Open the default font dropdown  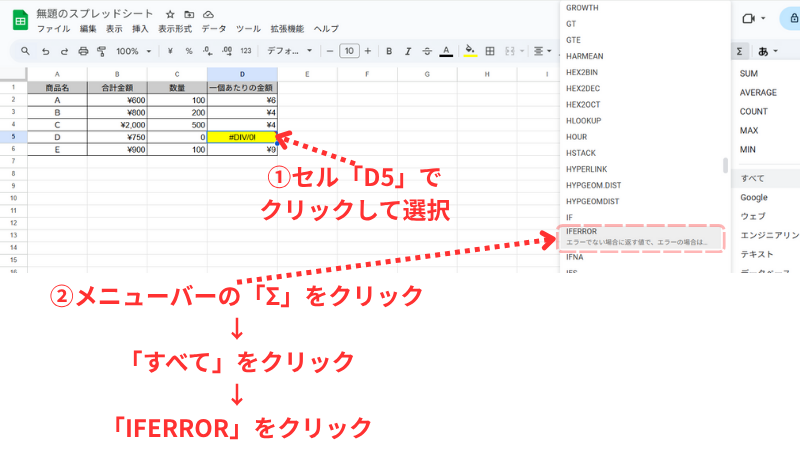289,51
